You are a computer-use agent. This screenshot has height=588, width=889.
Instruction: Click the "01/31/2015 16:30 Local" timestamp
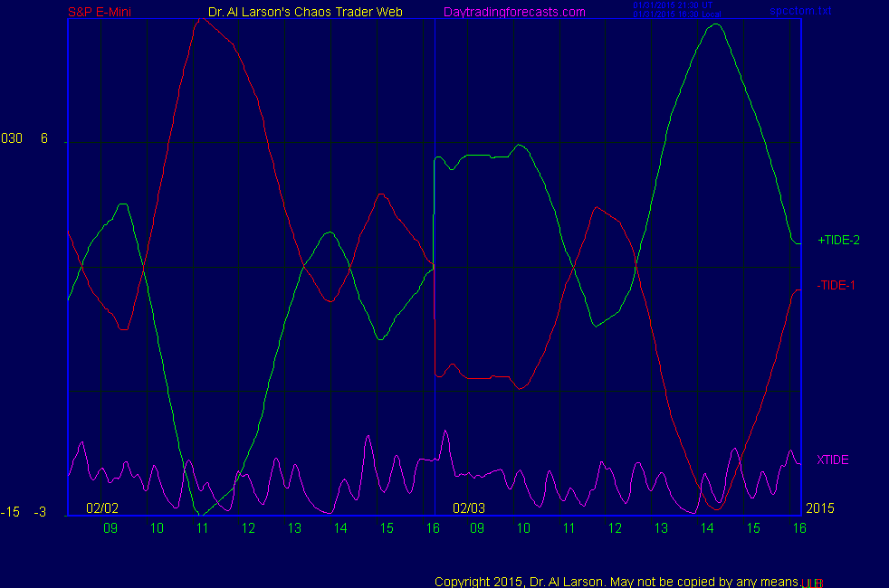[x=677, y=14]
